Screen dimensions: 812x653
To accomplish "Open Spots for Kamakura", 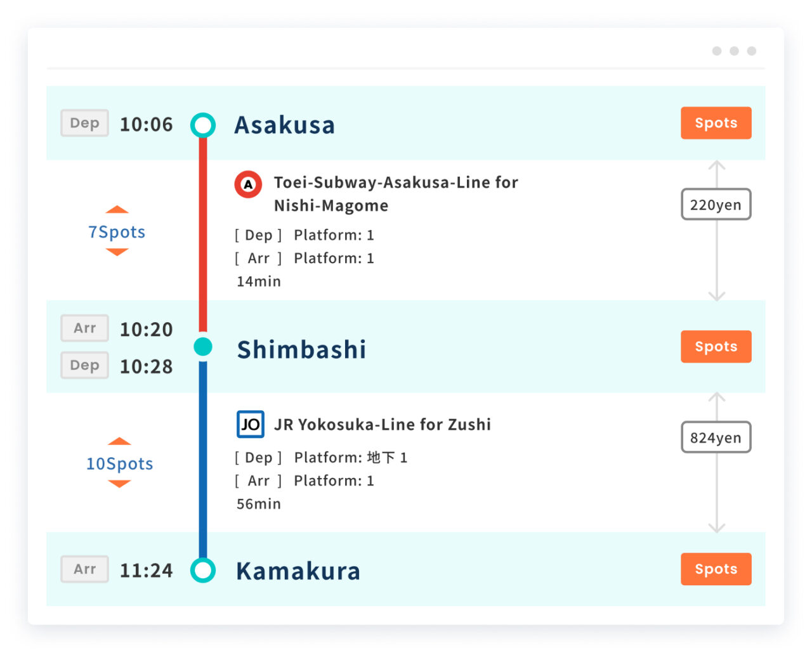I will tap(716, 569).
